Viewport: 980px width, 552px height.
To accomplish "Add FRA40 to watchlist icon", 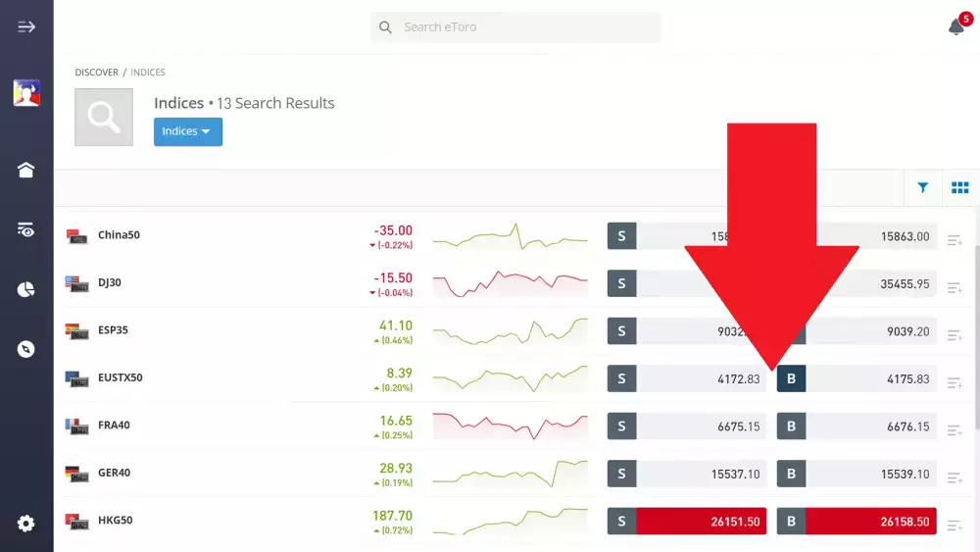I will pyautogui.click(x=955, y=430).
